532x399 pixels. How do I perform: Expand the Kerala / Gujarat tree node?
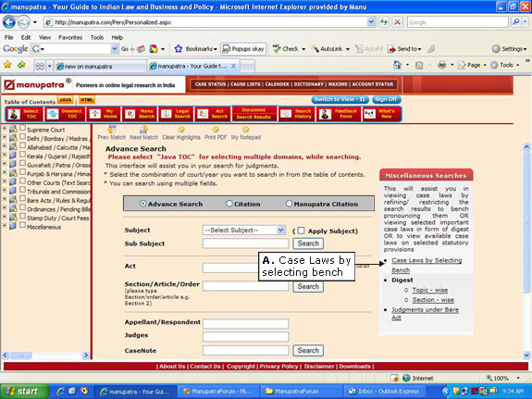tap(5, 156)
